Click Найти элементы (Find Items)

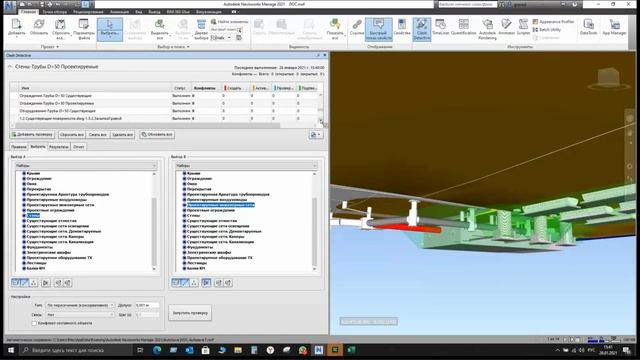[x=229, y=22]
